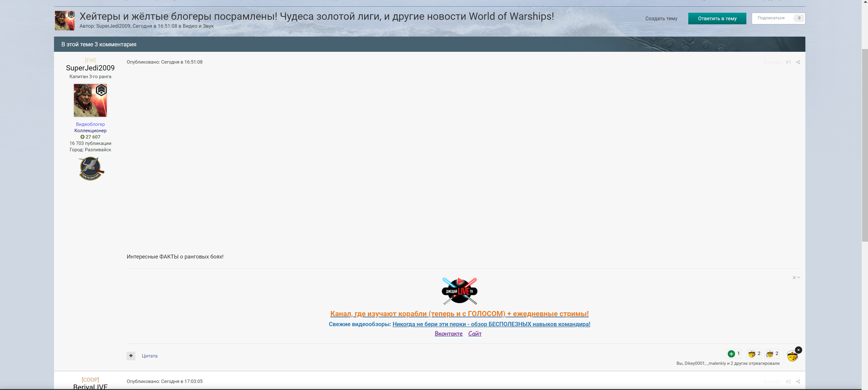Click the angry thumbs-down sailor reaction counter
This screenshot has width=868, height=390.
772,354
